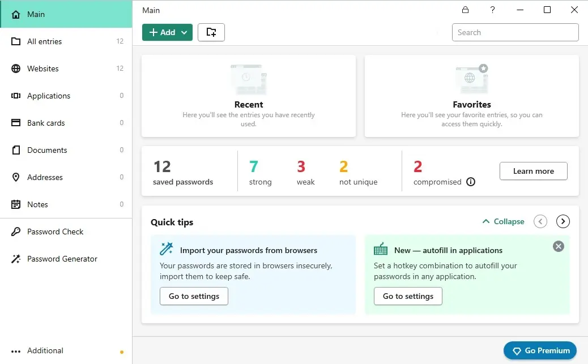Click the lock vault padlock icon
Screen dimensions: 588x364
465,10
